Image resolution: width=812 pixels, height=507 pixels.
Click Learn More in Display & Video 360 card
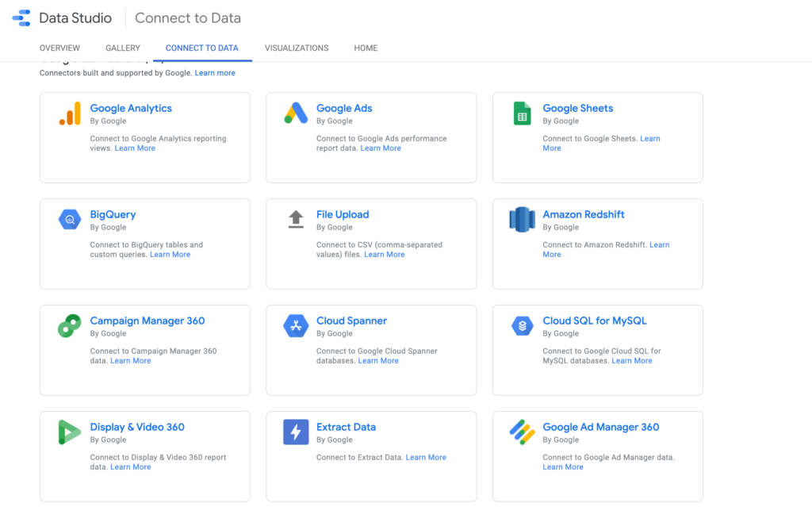pyautogui.click(x=131, y=467)
